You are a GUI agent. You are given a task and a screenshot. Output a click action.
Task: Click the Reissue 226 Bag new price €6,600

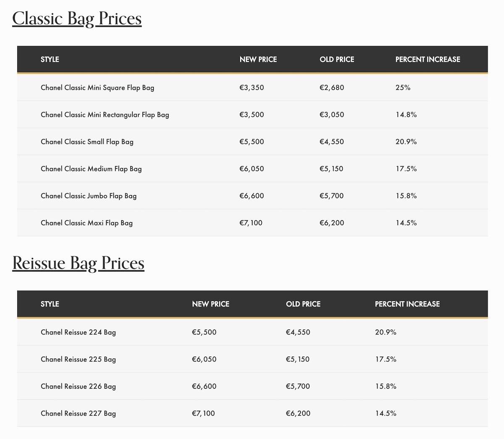(204, 387)
